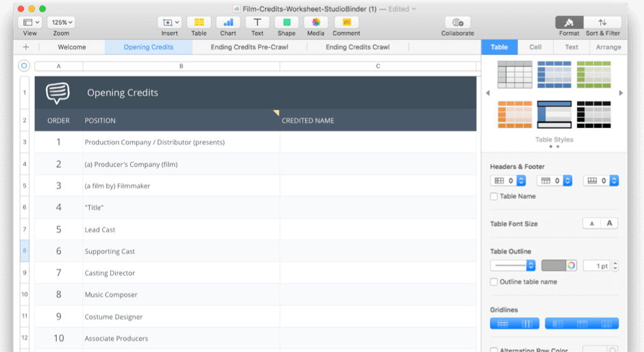Choose the gray table style thumbnail

(515, 75)
